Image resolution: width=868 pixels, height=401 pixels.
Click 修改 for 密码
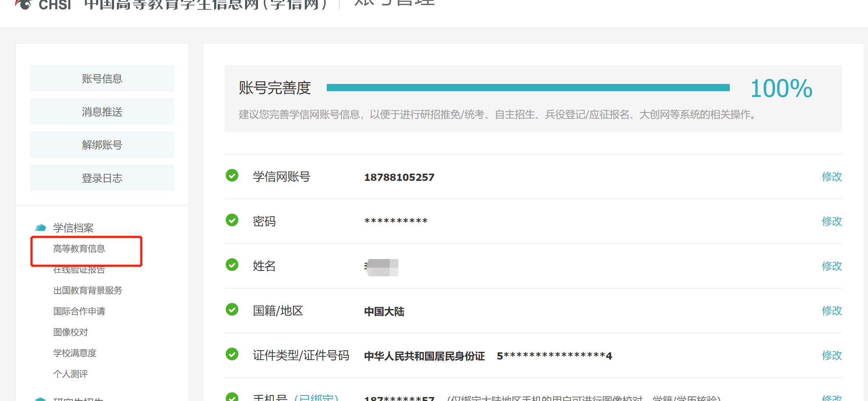832,221
